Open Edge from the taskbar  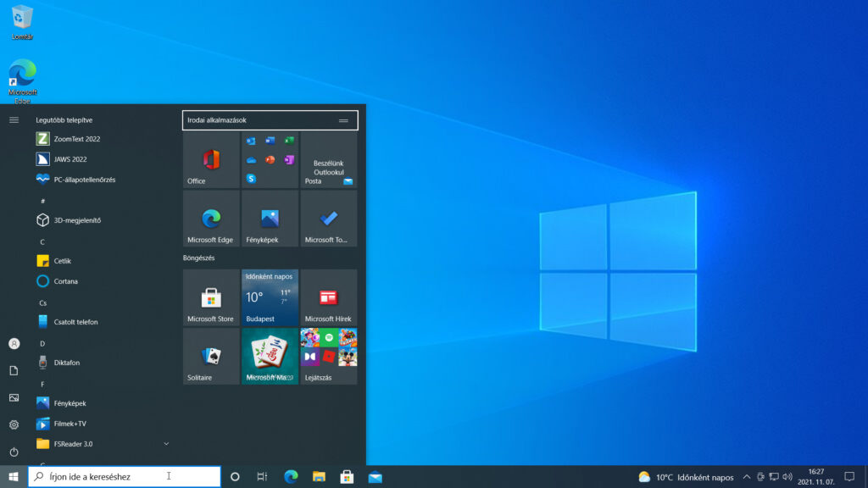(x=292, y=476)
